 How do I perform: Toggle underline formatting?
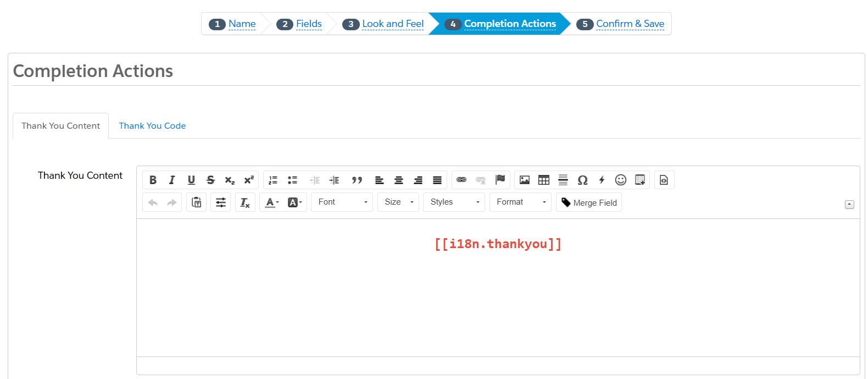(191, 180)
